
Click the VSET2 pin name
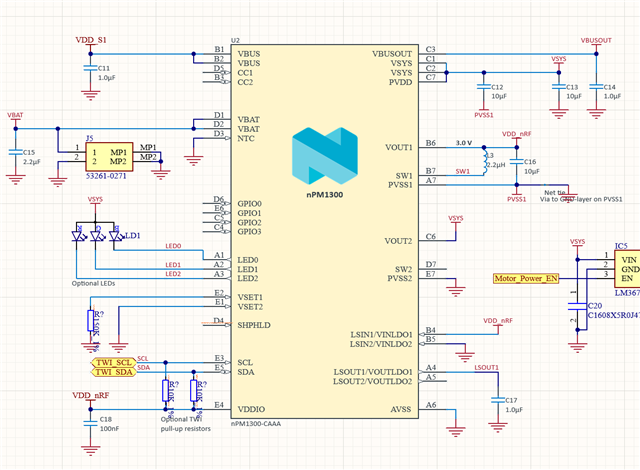(x=250, y=307)
